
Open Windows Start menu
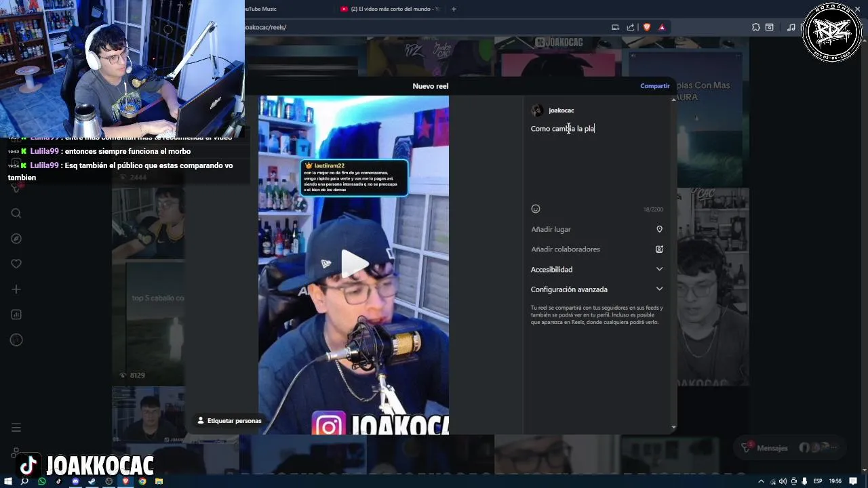(8, 481)
